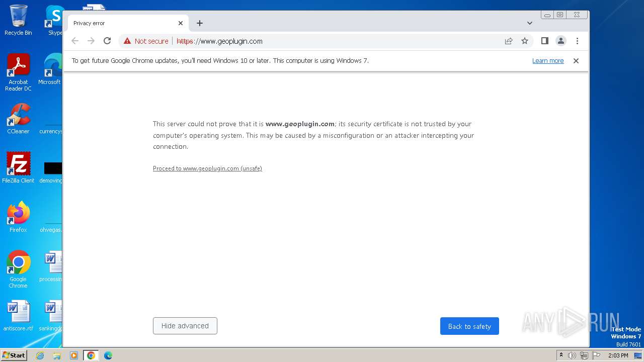Click the browser back arrow
This screenshot has height=362, width=644.
pyautogui.click(x=75, y=41)
